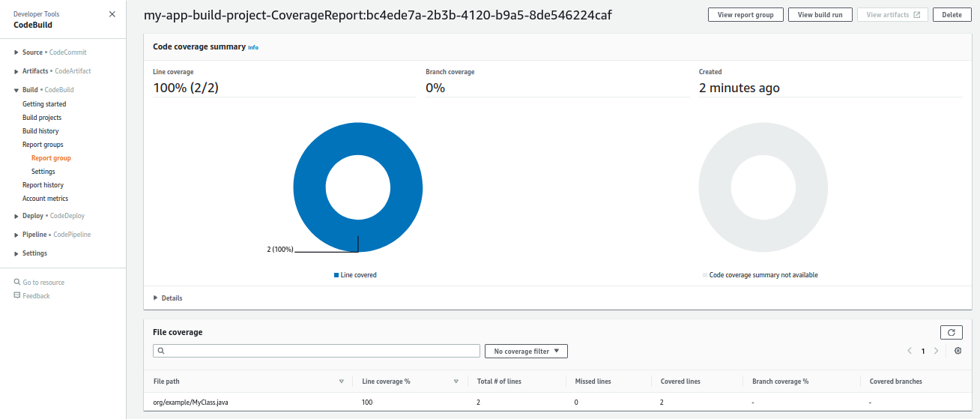Click the refresh icon in File coverage
Image resolution: width=980 pixels, height=419 pixels.
coord(951,332)
